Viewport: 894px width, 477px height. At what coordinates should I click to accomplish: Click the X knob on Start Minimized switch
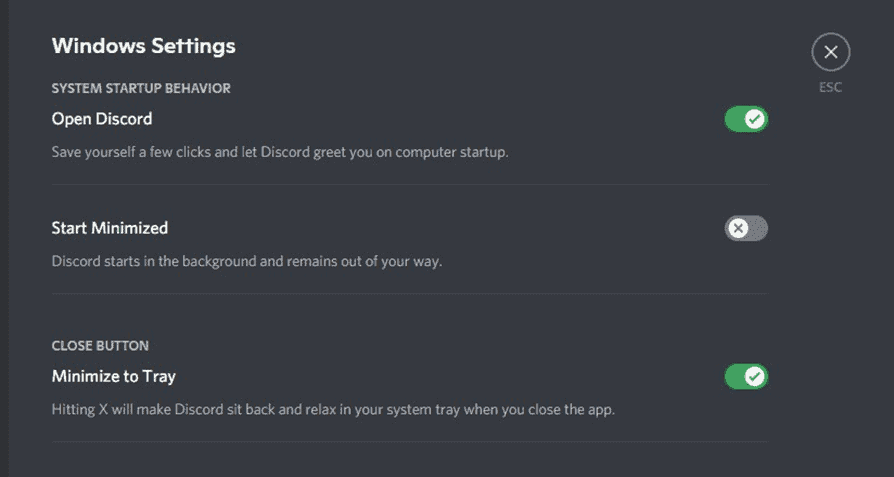click(x=738, y=229)
